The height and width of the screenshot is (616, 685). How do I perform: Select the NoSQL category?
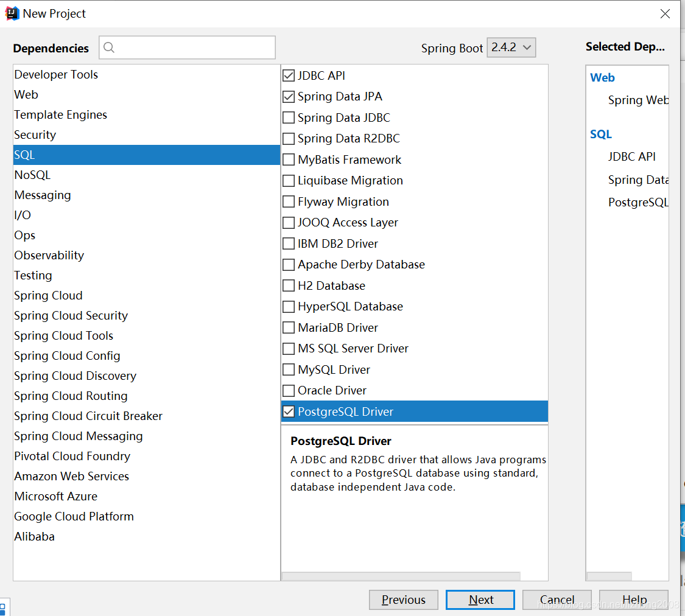tap(32, 175)
